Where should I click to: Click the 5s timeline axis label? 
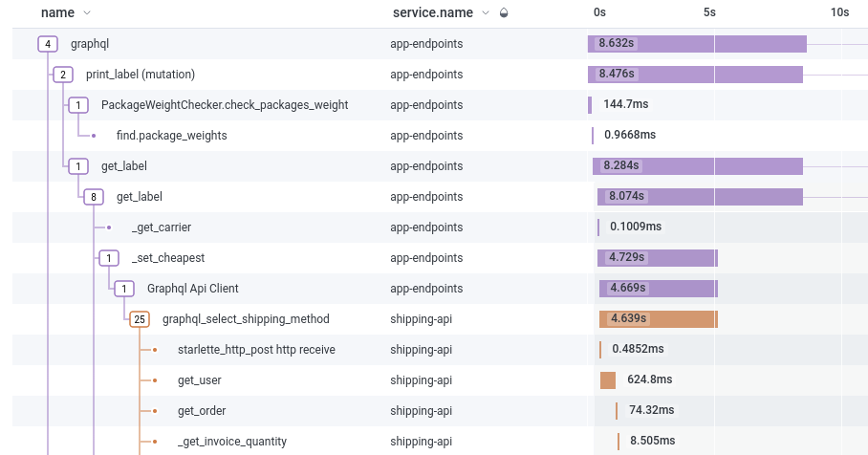(709, 12)
